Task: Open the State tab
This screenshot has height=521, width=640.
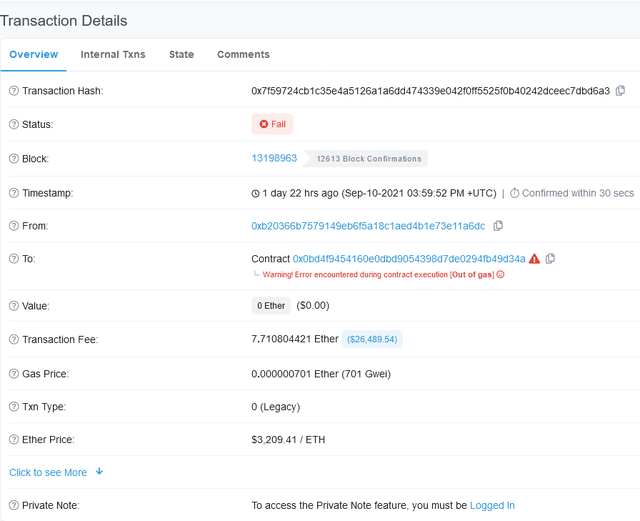Action: (x=182, y=54)
